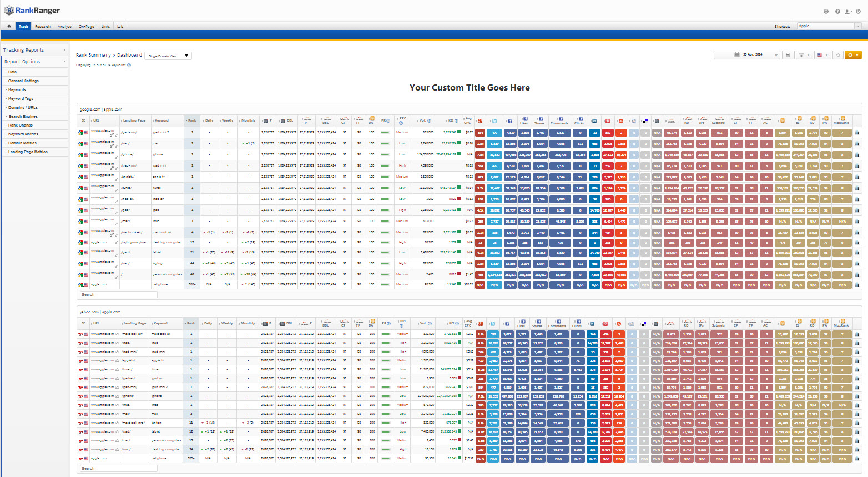Toggle the star favorite button

pyautogui.click(x=838, y=55)
